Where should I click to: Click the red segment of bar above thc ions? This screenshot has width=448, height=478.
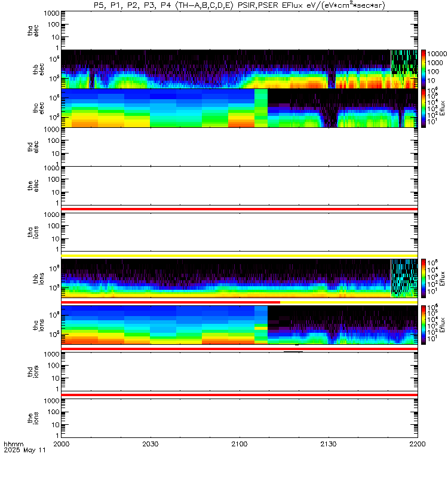tap(171, 302)
